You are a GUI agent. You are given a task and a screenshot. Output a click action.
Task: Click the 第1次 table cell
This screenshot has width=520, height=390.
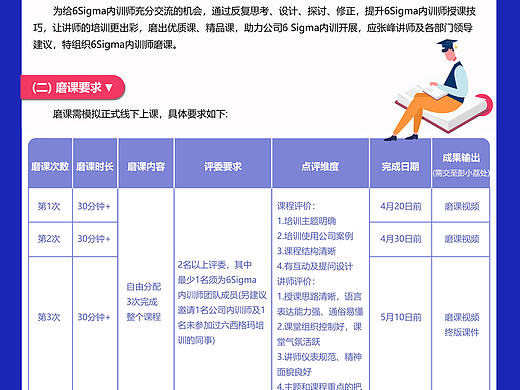click(49, 206)
